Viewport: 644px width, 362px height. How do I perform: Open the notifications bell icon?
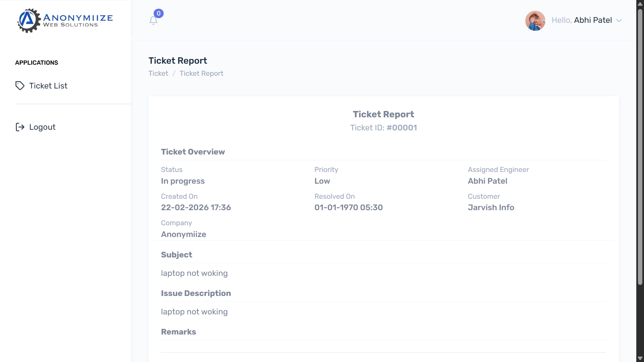coord(153,21)
